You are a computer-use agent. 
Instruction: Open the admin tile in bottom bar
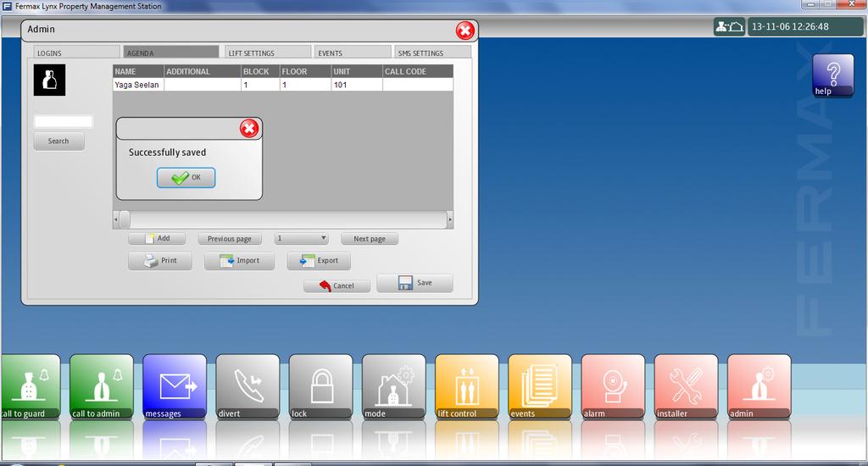(x=759, y=387)
